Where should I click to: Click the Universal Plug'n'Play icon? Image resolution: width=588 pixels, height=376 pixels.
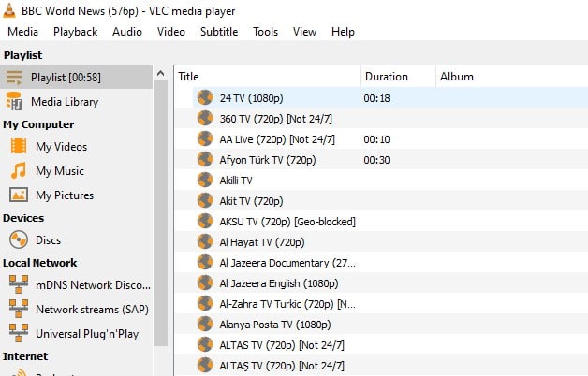point(19,333)
